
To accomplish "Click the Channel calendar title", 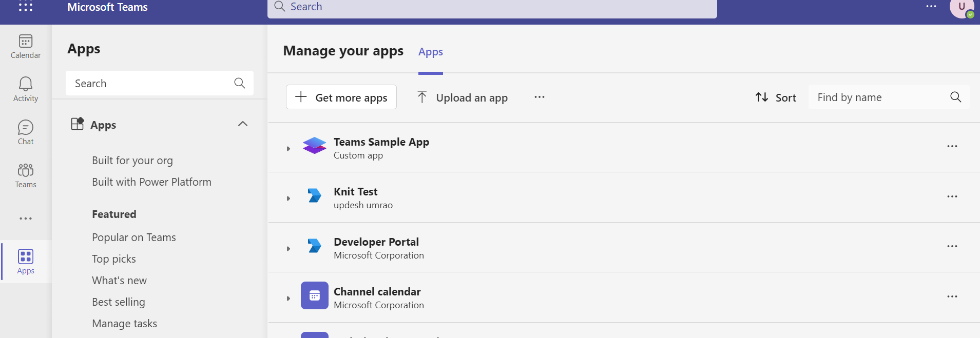I will tap(377, 292).
